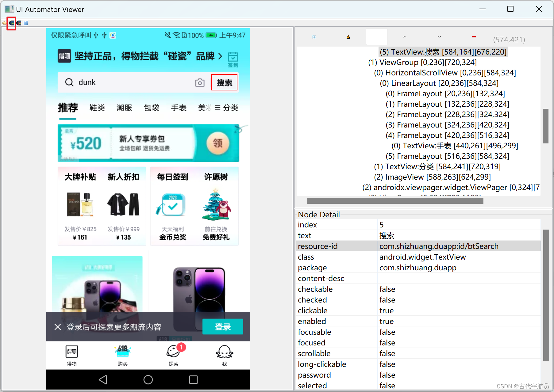Click the 登录 button in the screenshot
The width and height of the screenshot is (554, 392).
coord(223,327)
